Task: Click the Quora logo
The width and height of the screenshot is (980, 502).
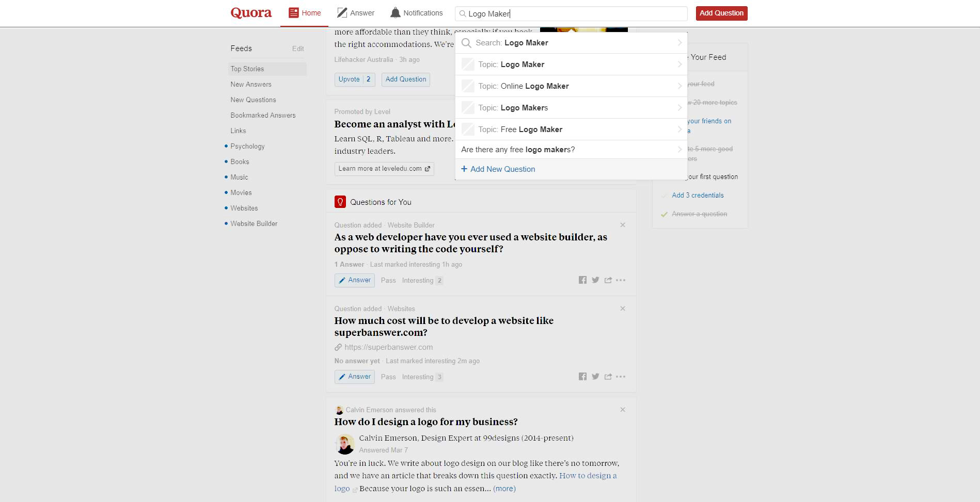Action: pos(251,13)
